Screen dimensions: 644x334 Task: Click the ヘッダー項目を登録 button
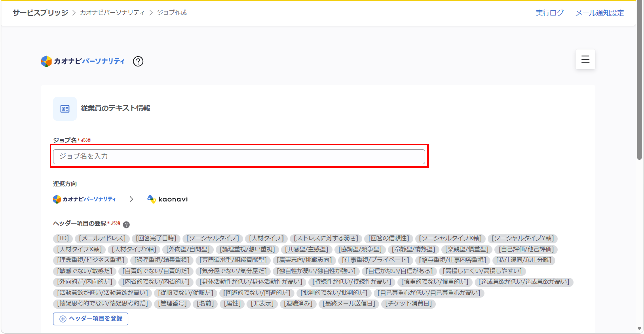click(90, 319)
